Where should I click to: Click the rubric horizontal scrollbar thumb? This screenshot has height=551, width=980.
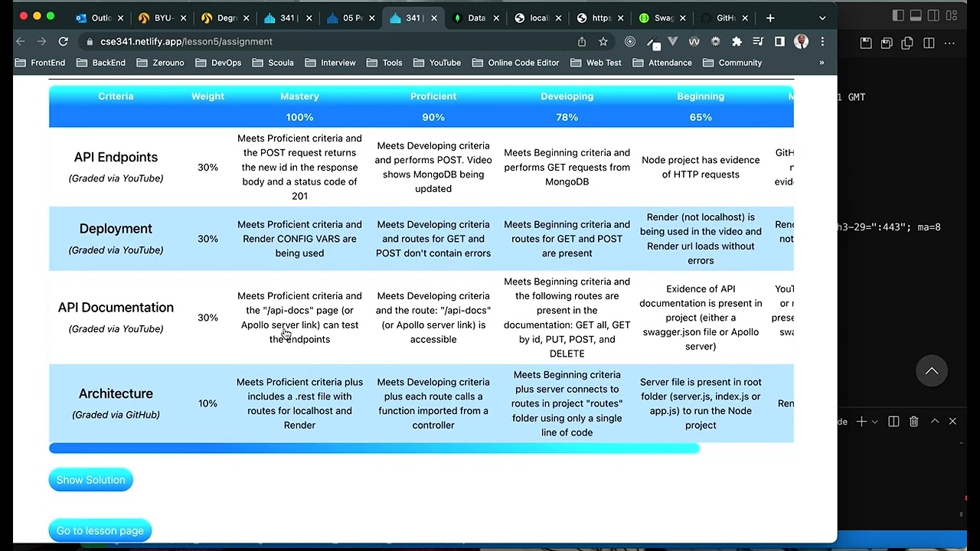(x=374, y=448)
